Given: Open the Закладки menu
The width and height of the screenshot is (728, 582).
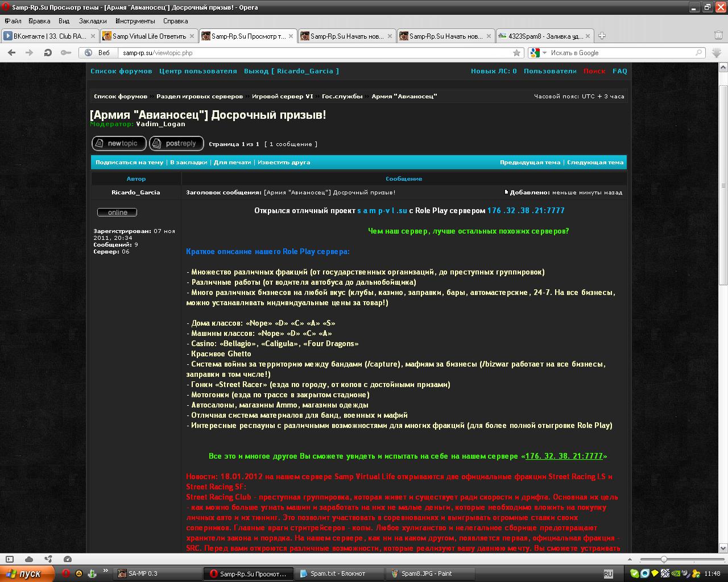Looking at the screenshot, I should click(x=93, y=21).
